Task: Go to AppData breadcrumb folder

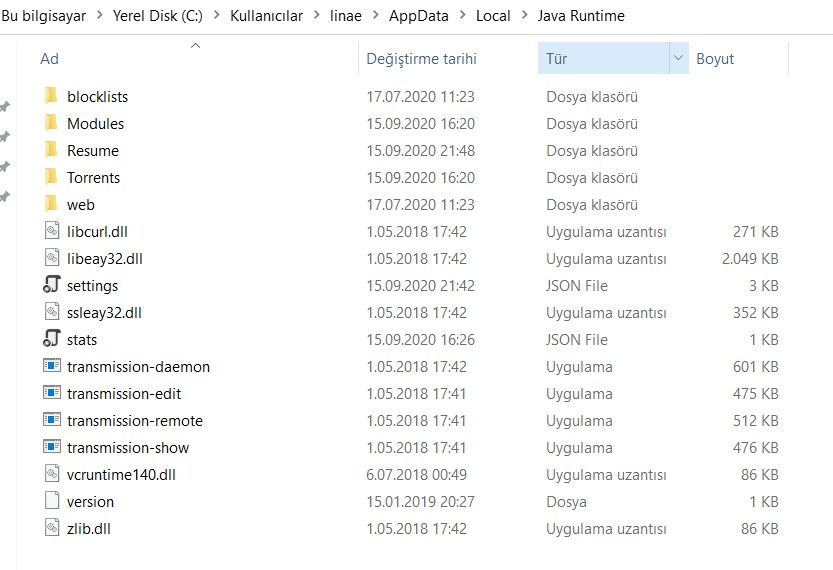Action: pos(419,16)
